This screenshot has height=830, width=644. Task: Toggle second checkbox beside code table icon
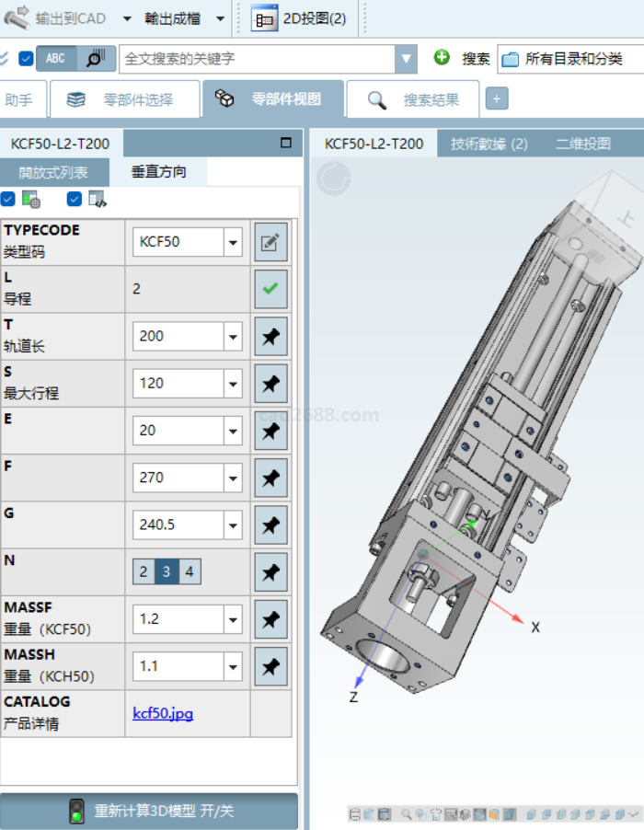[x=75, y=199]
